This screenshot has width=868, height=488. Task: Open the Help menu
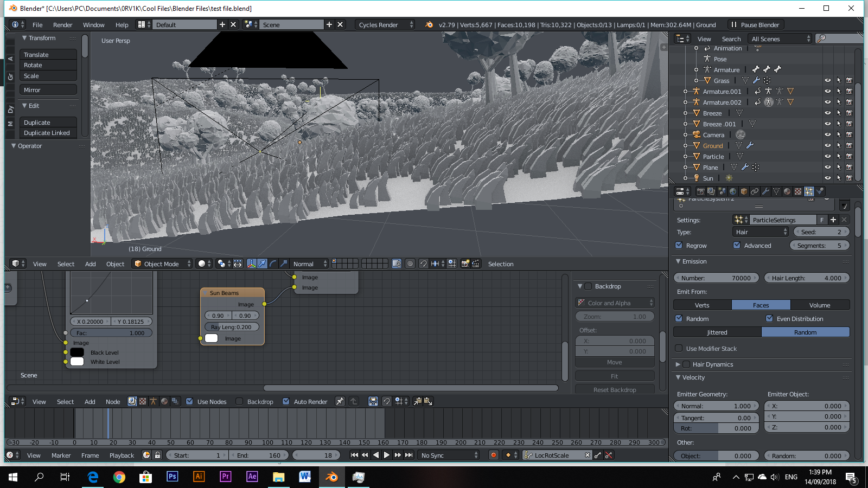(x=122, y=24)
